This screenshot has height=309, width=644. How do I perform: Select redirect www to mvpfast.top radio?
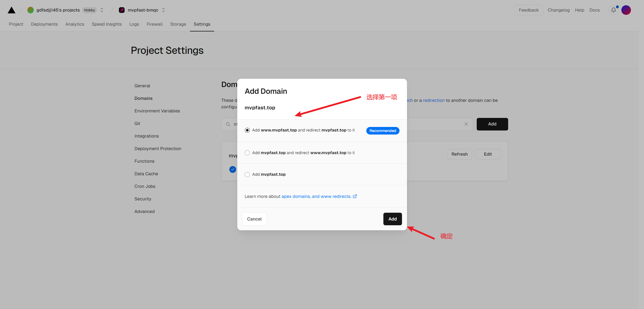(247, 153)
